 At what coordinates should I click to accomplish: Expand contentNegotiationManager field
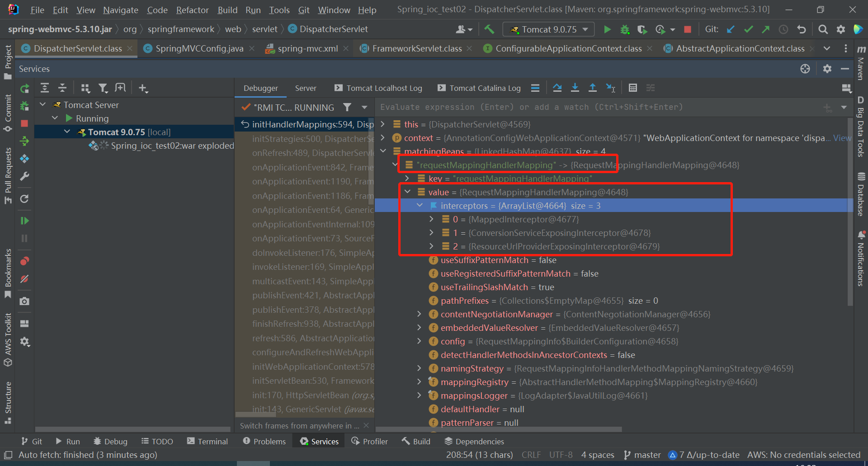(420, 314)
